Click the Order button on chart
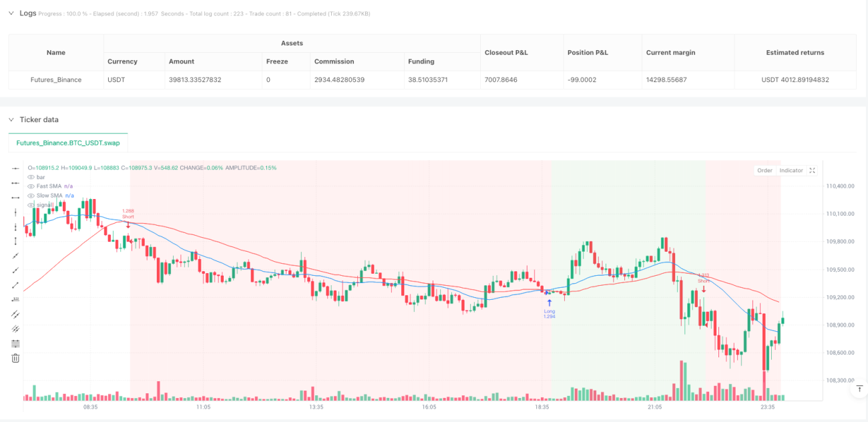 [x=765, y=170]
